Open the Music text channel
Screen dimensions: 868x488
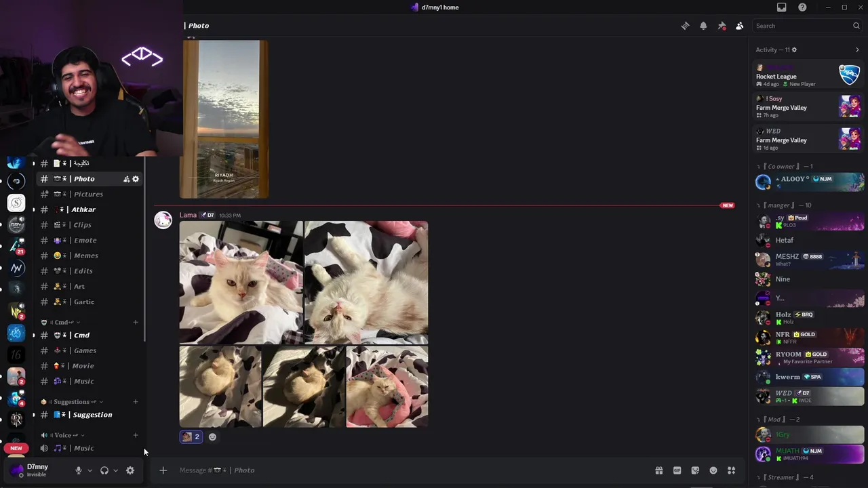(x=88, y=382)
